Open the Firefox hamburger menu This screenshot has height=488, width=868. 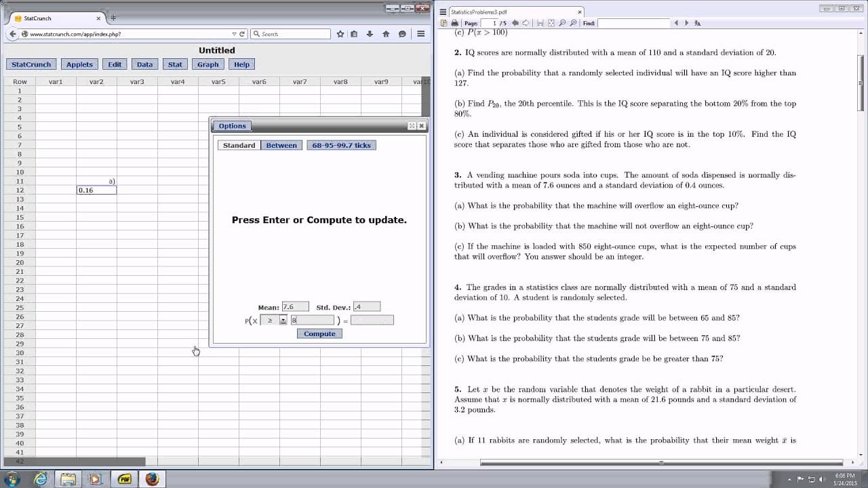[x=421, y=34]
